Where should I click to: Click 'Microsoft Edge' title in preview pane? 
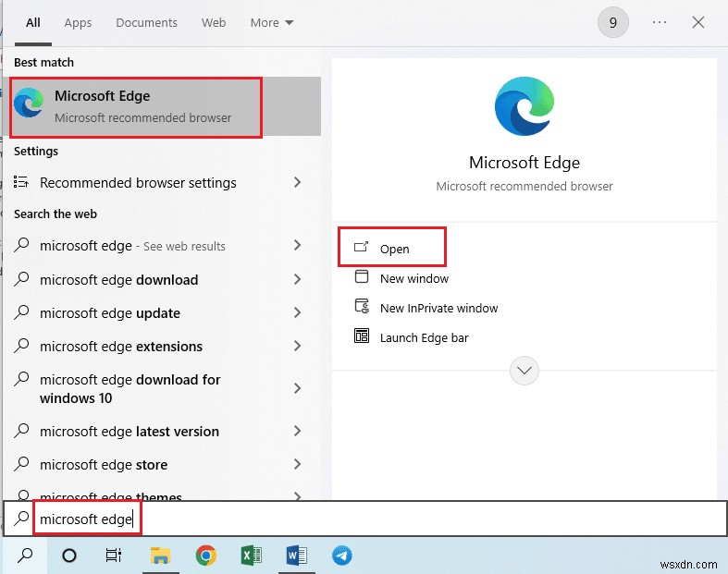click(524, 163)
